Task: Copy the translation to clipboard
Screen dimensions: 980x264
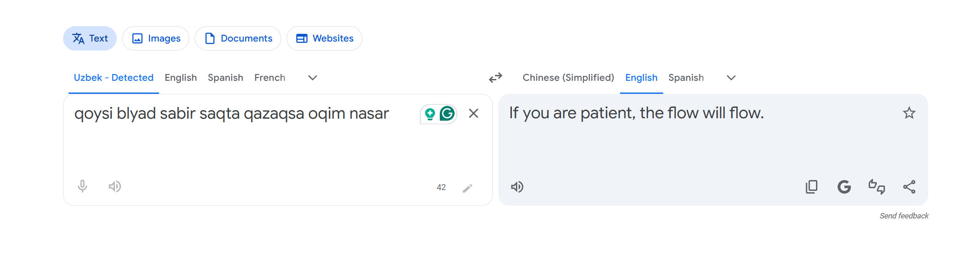Action: (811, 187)
